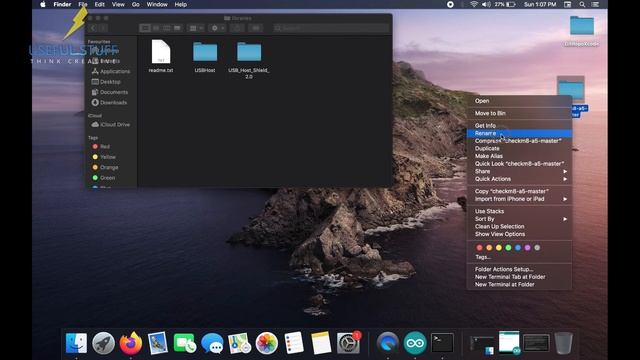Select Show View Options
The width and height of the screenshot is (640, 360).
pos(519,234)
